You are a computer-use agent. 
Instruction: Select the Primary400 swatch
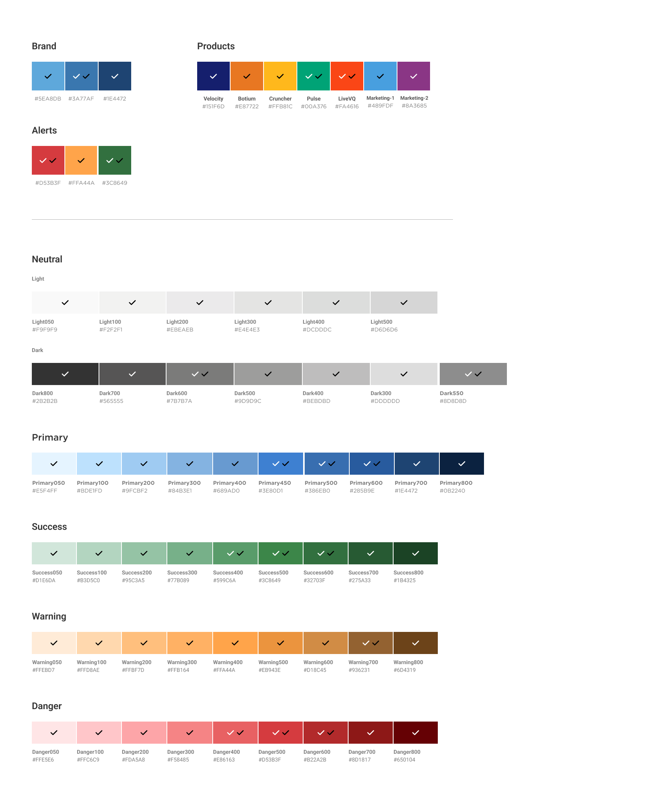pos(235,463)
